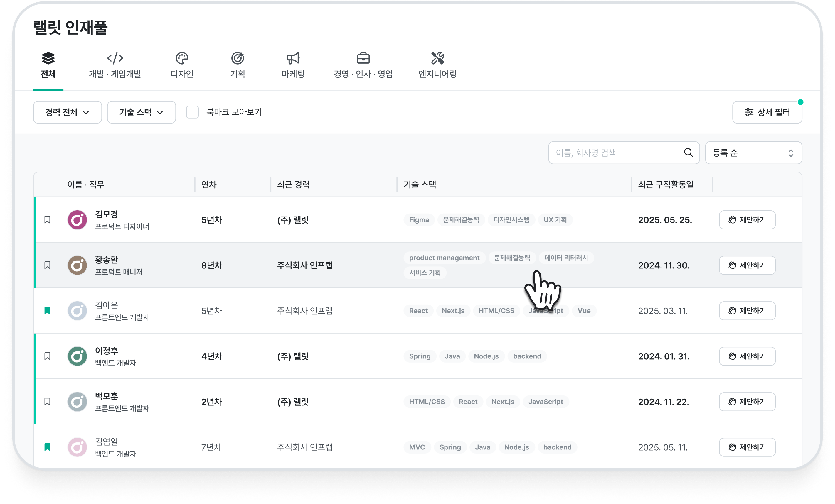
Task: Click the 랠릿 인재풀 page title
Action: tap(70, 28)
